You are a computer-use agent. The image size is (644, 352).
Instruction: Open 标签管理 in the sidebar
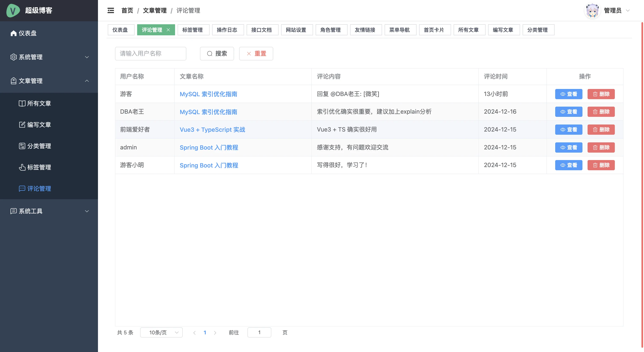click(49, 167)
